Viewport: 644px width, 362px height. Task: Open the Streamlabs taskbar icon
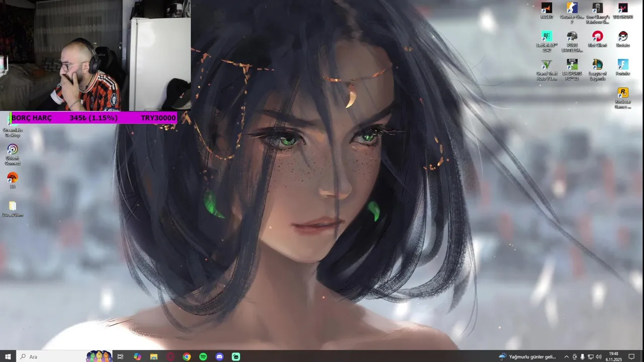tap(236, 356)
